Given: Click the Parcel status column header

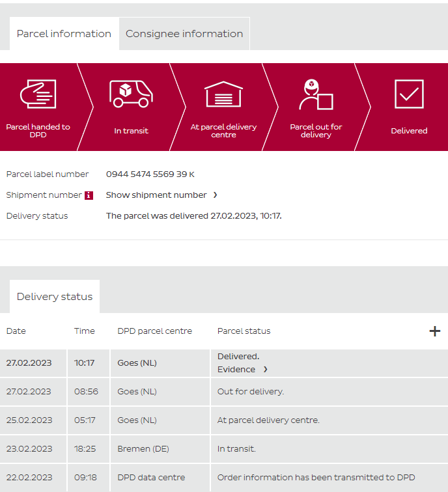Looking at the screenshot, I should tap(244, 331).
